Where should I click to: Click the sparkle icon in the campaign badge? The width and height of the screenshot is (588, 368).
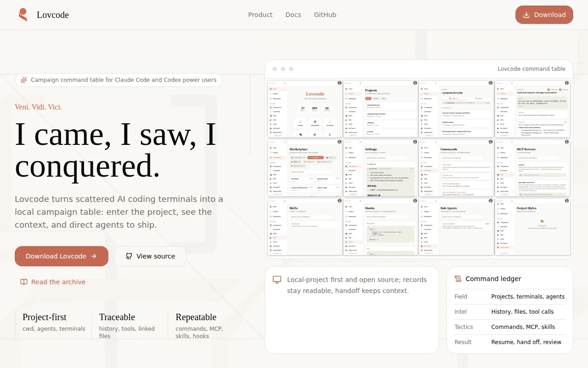24,80
